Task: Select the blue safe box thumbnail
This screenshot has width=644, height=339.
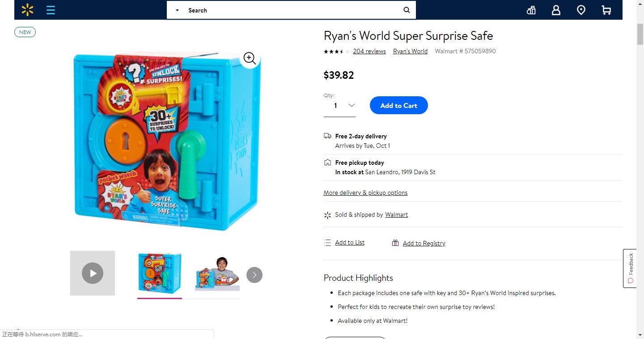Action: pos(160,273)
